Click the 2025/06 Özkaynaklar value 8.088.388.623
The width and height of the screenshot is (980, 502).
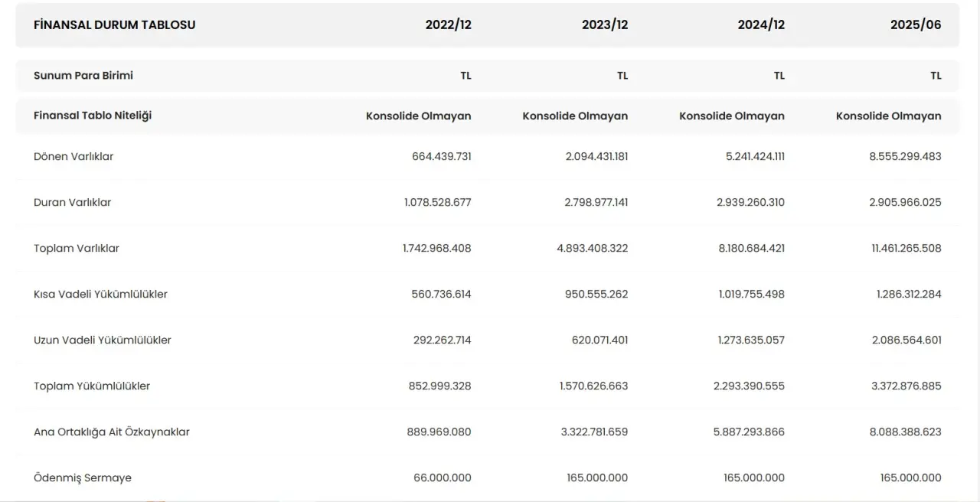pyautogui.click(x=905, y=432)
